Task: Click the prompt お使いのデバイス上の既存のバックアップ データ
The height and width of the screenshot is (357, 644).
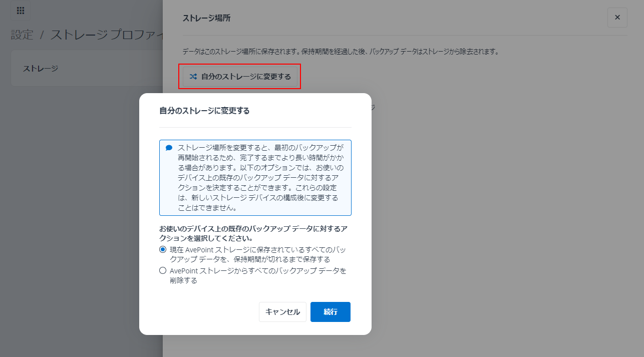Action: click(x=253, y=233)
